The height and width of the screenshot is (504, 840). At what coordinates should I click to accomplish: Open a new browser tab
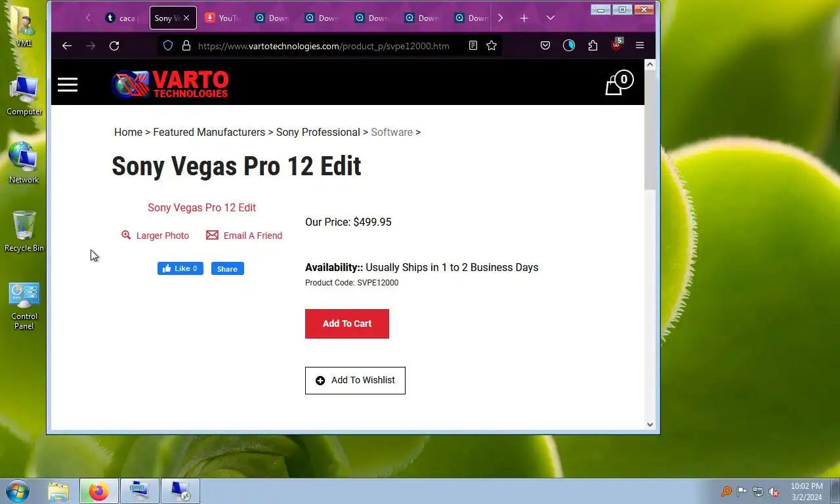pos(524,18)
